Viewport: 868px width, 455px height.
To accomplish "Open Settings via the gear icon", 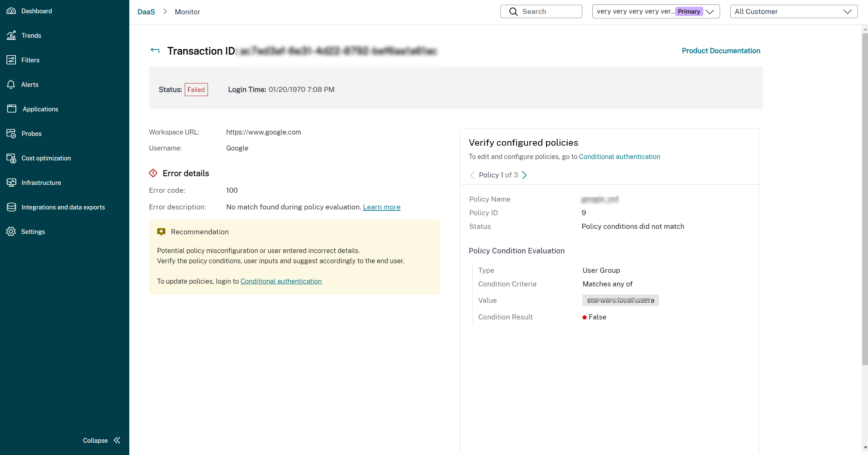I will click(x=11, y=232).
